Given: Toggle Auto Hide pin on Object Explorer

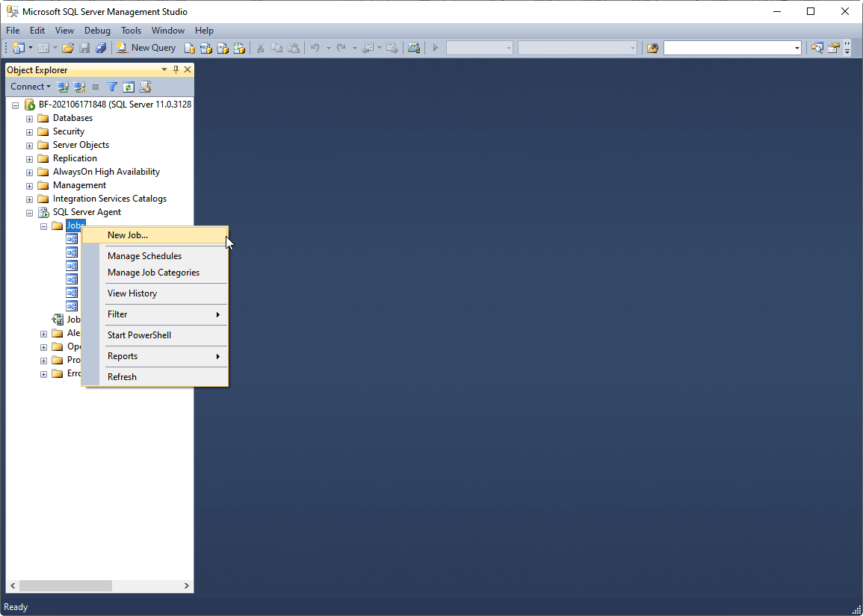Looking at the screenshot, I should tap(176, 69).
